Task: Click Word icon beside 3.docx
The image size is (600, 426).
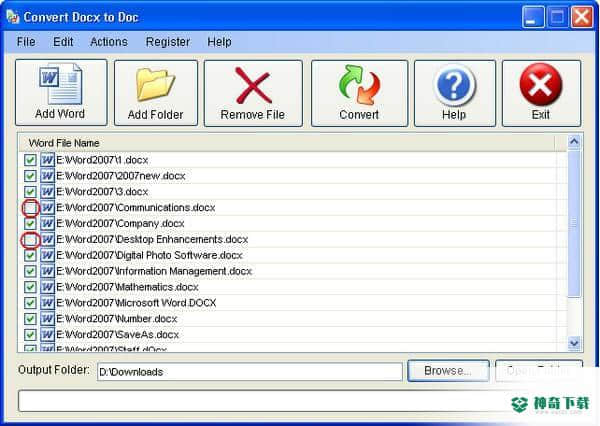Action: pos(47,191)
